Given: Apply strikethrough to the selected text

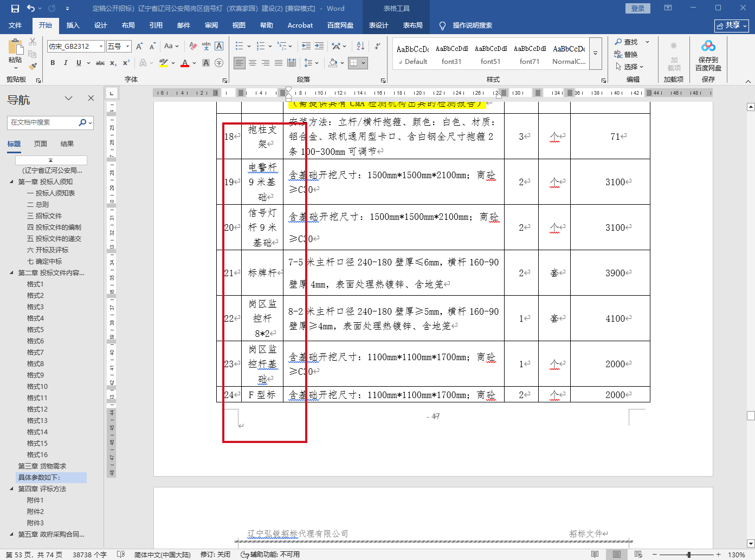Looking at the screenshot, I should point(100,63).
